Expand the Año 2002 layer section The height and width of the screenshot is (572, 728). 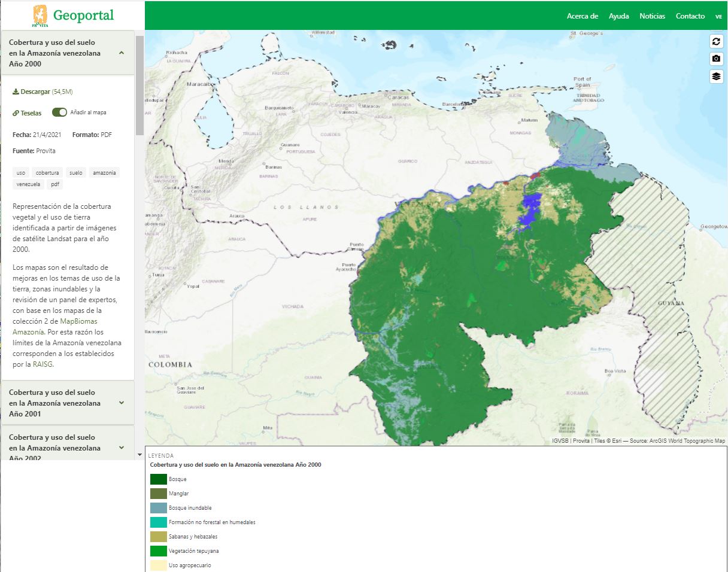(x=122, y=448)
